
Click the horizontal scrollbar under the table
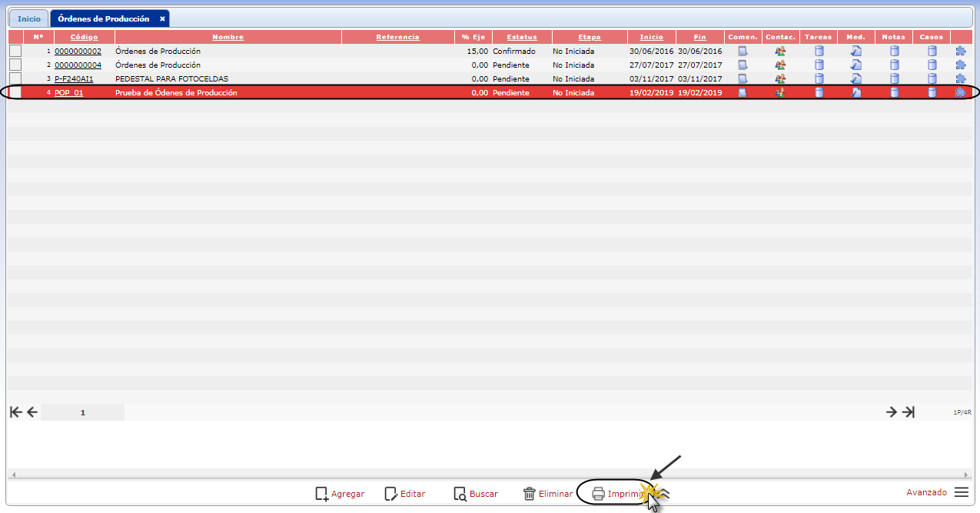tap(490, 475)
